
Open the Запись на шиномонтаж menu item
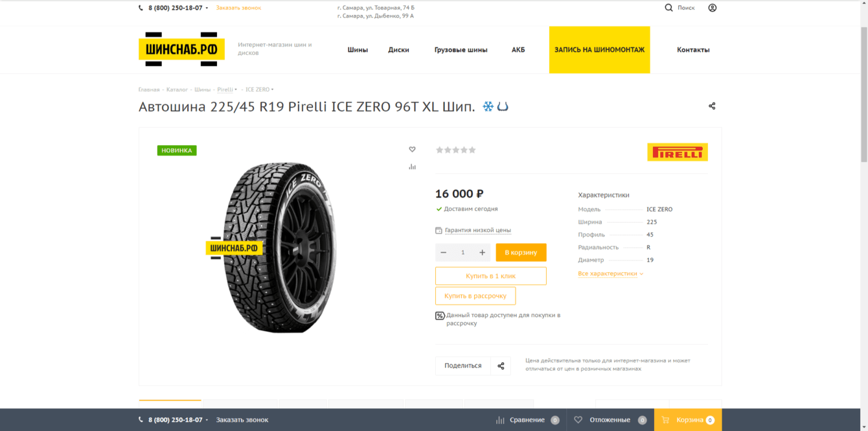599,50
